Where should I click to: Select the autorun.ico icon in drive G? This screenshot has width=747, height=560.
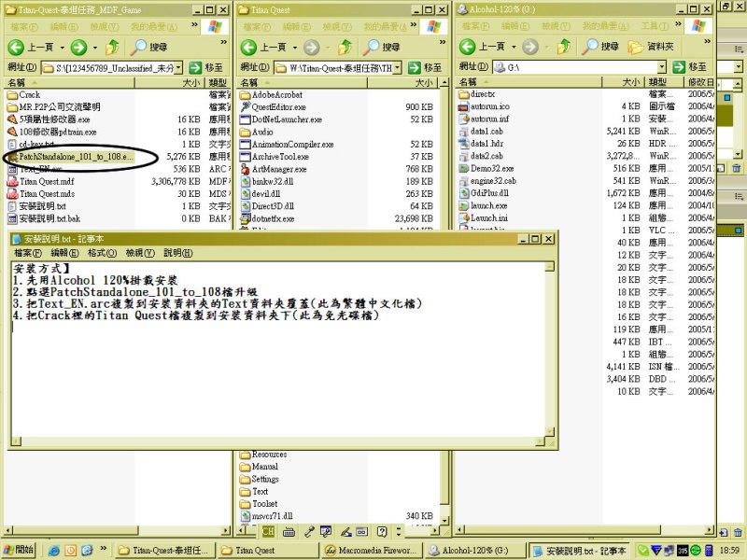tap(463, 106)
